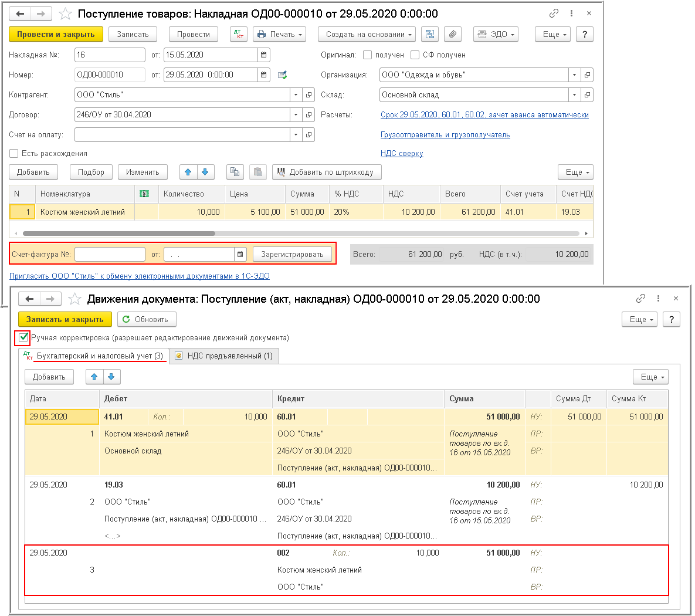
Task: Open the document structure icon in top toolbar
Action: tap(430, 35)
